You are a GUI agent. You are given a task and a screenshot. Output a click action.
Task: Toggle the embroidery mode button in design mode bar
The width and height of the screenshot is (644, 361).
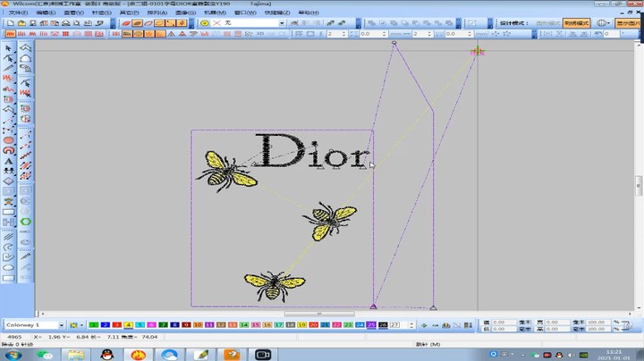click(x=576, y=23)
